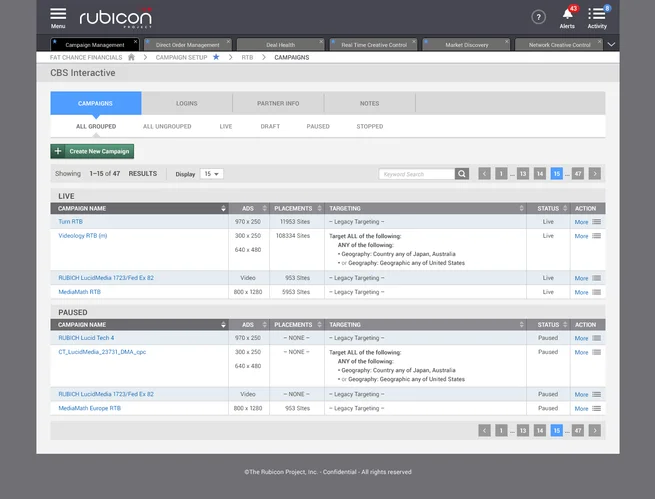Click the Keyword Search input field
The width and height of the screenshot is (655, 499).
click(x=416, y=174)
